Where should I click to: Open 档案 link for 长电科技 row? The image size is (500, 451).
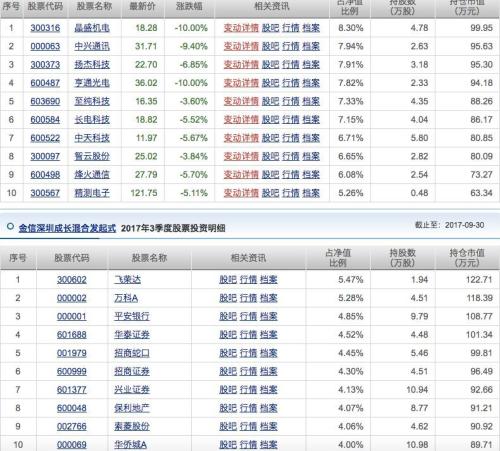point(311,120)
